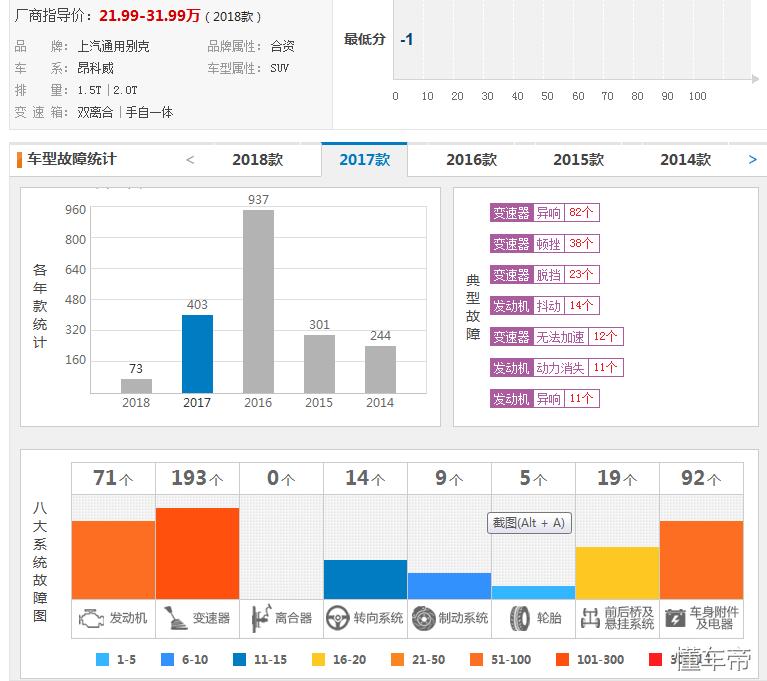Click the yellow suspension system bar
Viewport: 767px width, 681px height.
point(617,573)
